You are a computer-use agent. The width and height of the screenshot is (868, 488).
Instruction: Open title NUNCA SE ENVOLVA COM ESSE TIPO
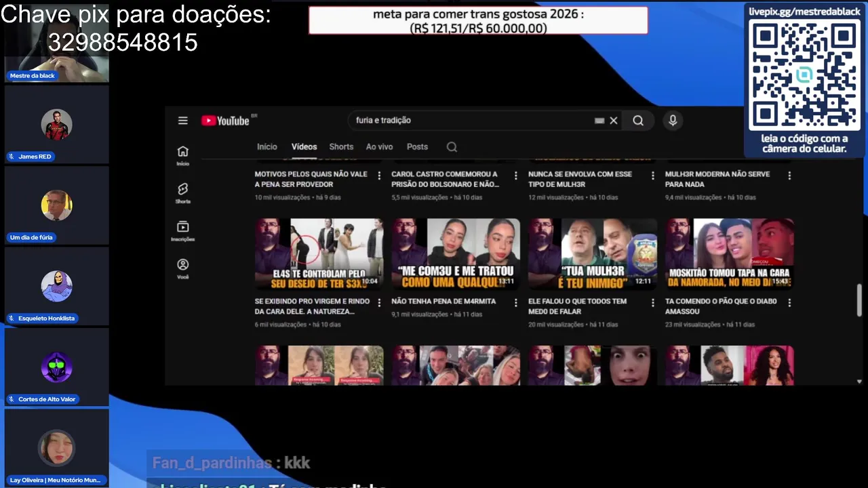(x=580, y=180)
